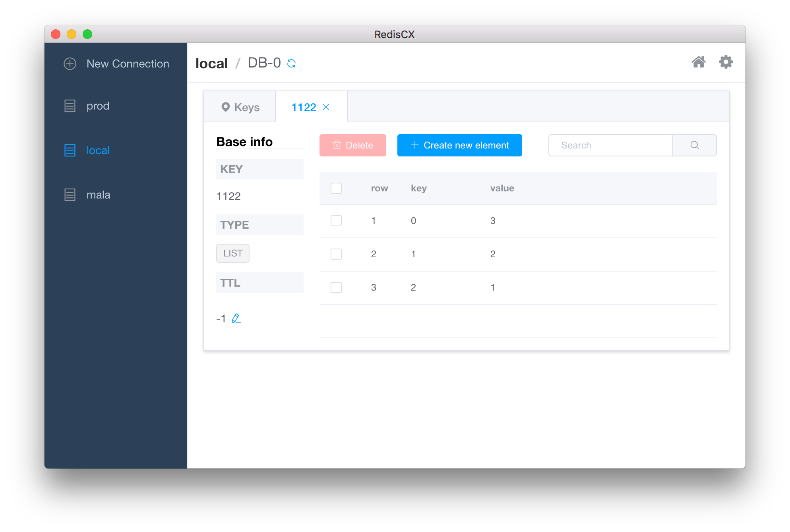This screenshot has width=790, height=532.
Task: Click the New Connection plus icon
Action: point(70,64)
